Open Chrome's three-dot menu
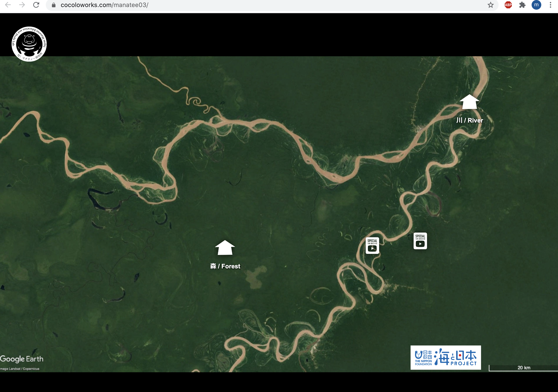 tap(550, 5)
